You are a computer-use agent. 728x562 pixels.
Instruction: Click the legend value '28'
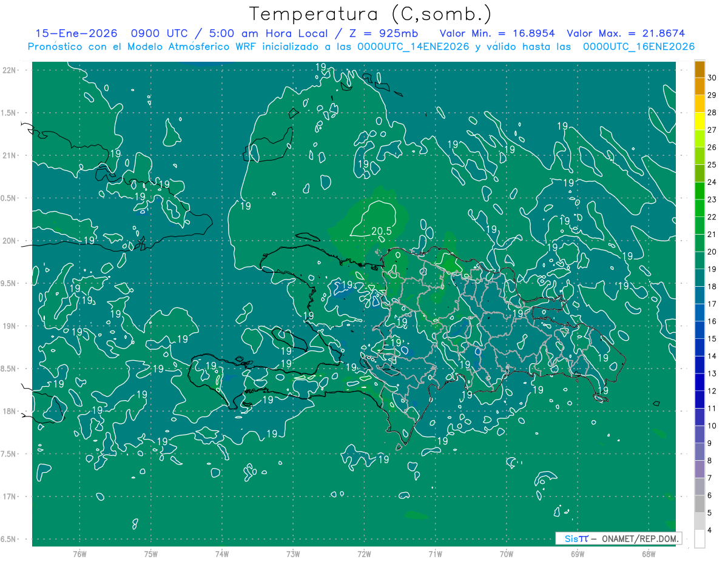tap(712, 113)
